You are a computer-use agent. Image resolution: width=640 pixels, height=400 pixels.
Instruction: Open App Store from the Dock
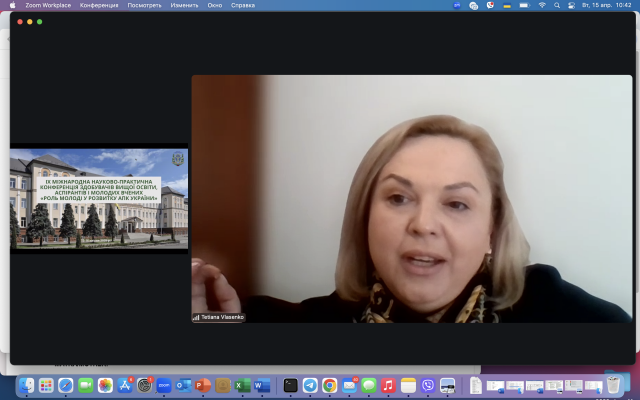pyautogui.click(x=125, y=385)
